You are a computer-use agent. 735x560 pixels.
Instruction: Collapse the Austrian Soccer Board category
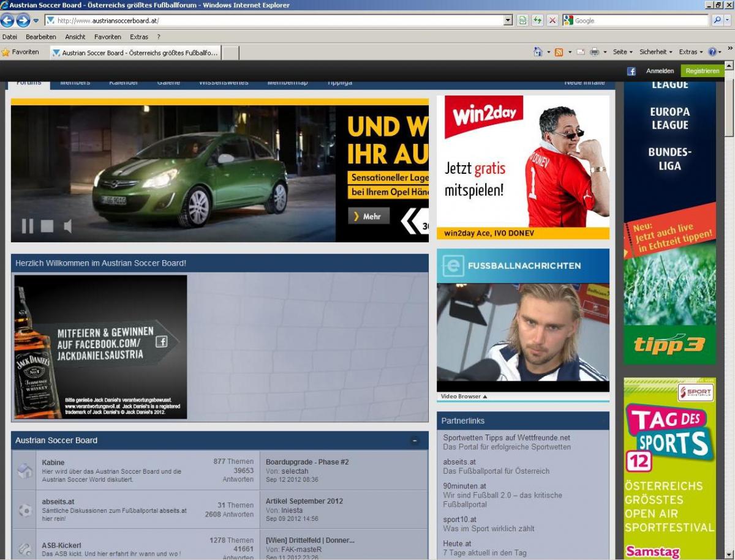415,441
